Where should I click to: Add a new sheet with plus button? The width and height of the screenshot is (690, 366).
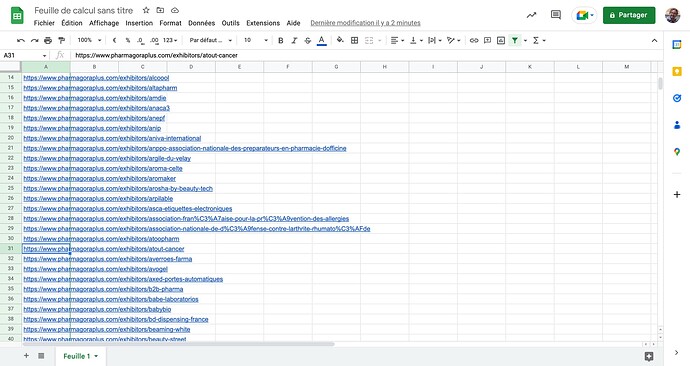[x=26, y=355]
